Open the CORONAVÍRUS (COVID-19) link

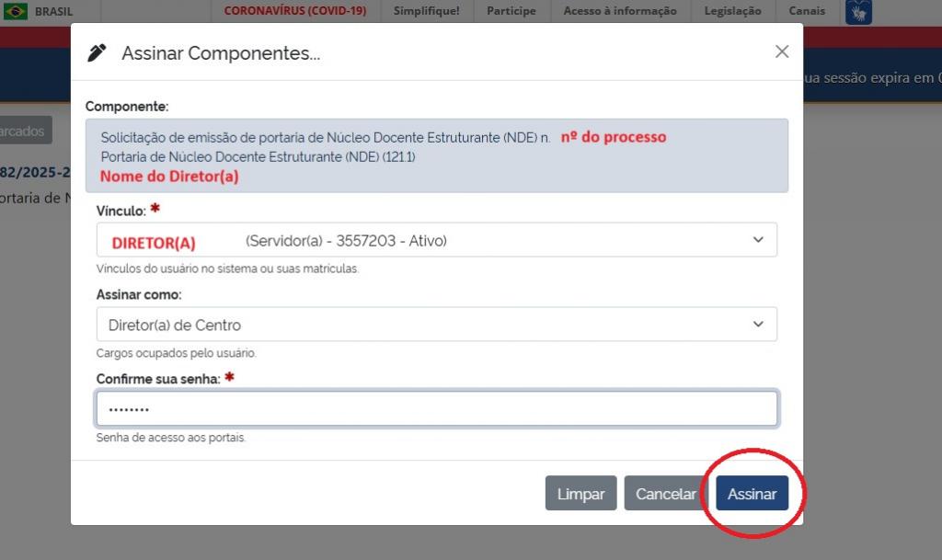294,11
